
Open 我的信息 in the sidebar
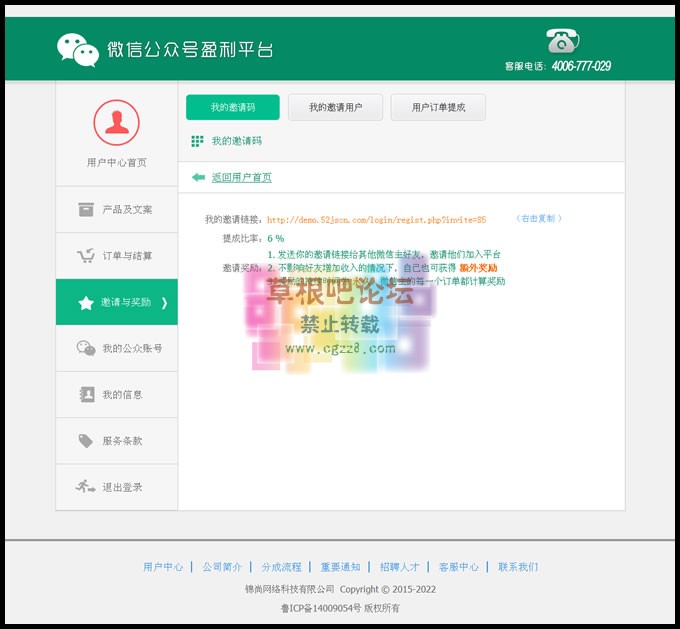click(x=117, y=395)
